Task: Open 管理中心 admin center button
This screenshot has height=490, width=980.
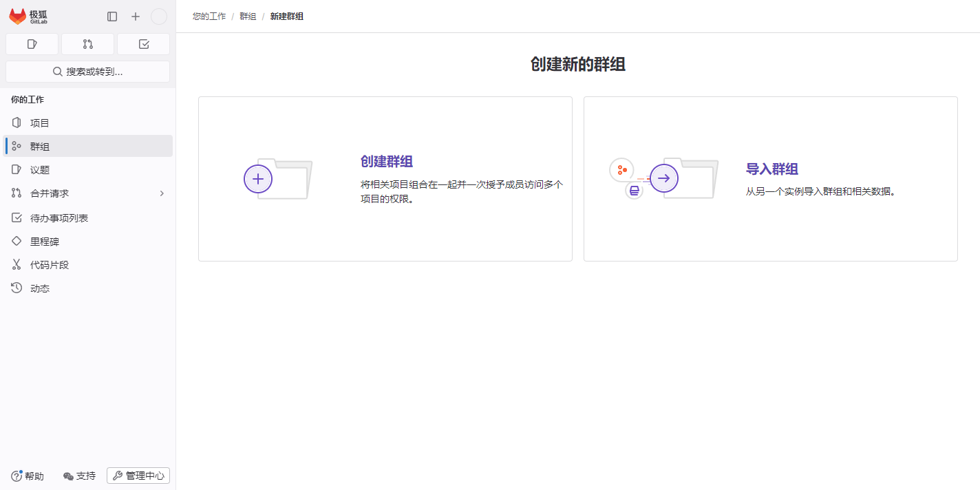Action: click(x=138, y=476)
